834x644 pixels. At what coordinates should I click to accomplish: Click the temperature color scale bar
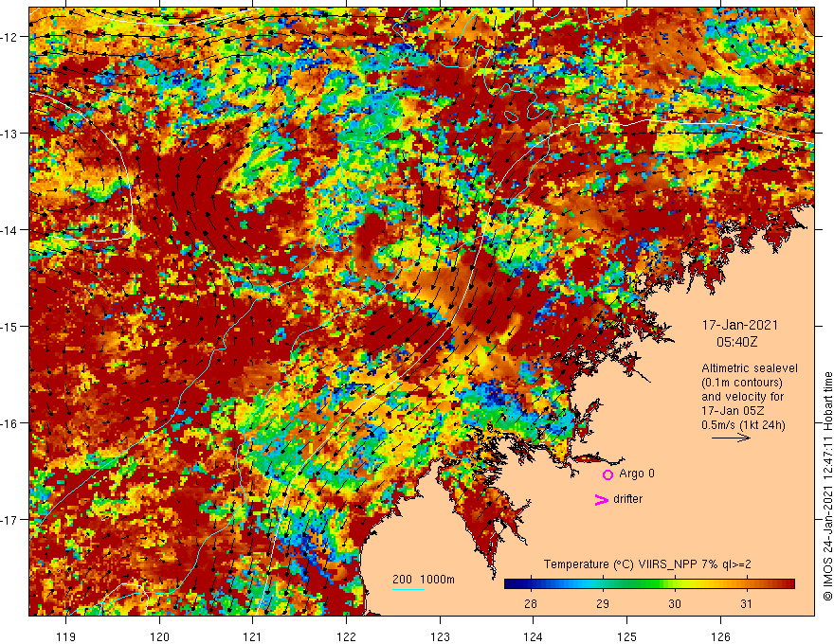[649, 584]
